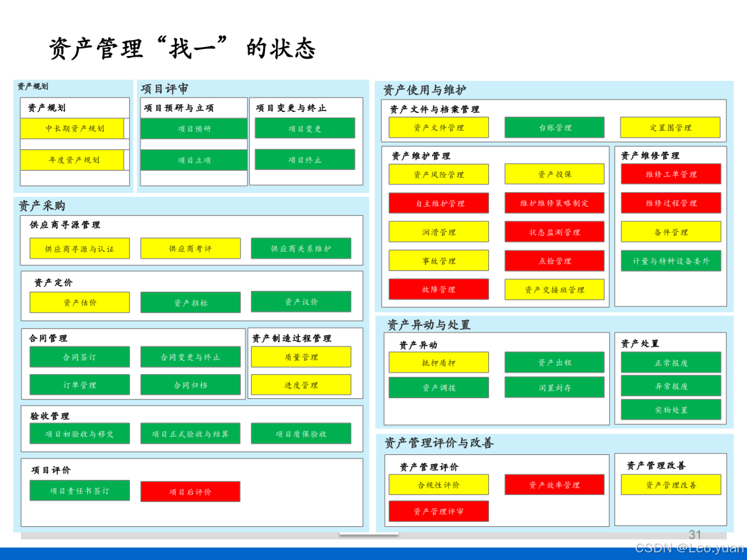Select the 资产文件管理 box
Viewport: 747px width, 560px height.
pyautogui.click(x=439, y=128)
